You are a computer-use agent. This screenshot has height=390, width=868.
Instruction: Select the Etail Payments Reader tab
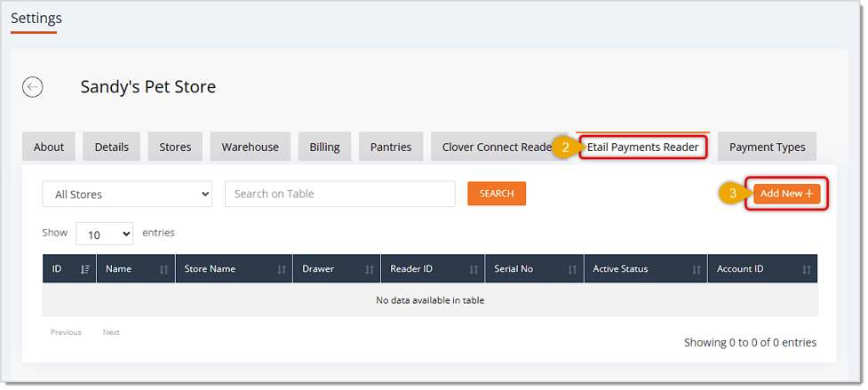(642, 147)
